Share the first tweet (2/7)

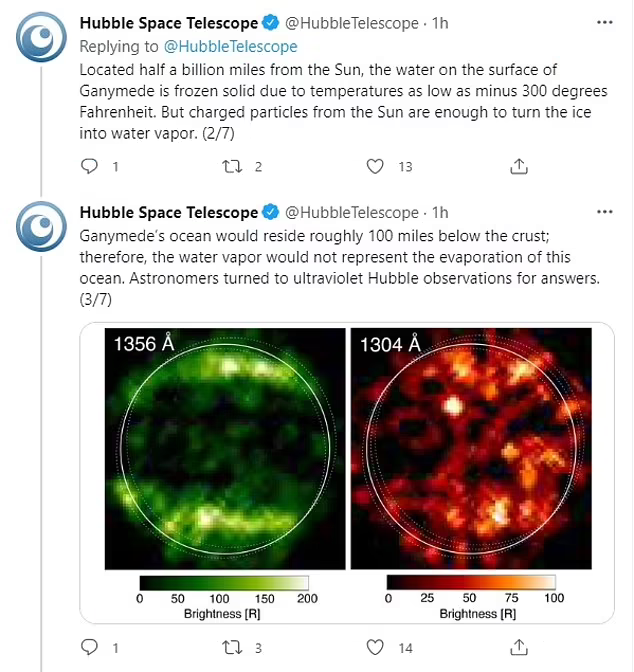[x=519, y=167]
